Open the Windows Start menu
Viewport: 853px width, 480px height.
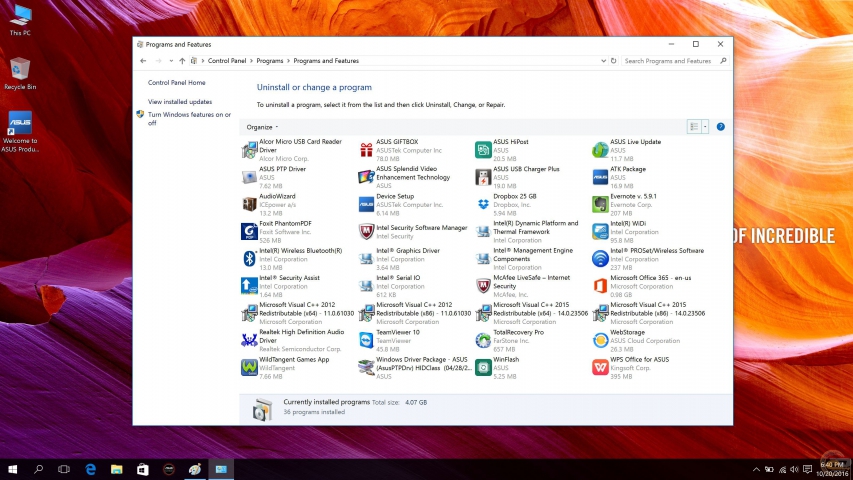click(x=13, y=469)
